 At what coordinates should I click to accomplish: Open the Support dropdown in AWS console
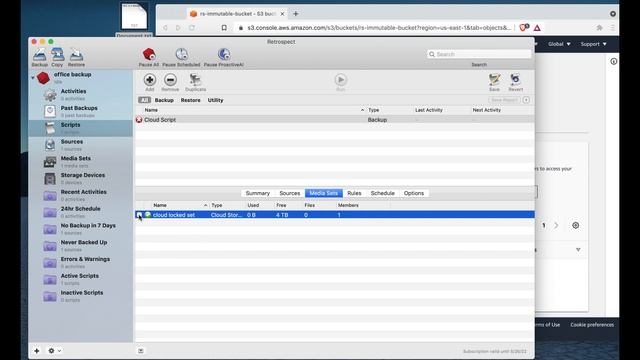click(593, 44)
